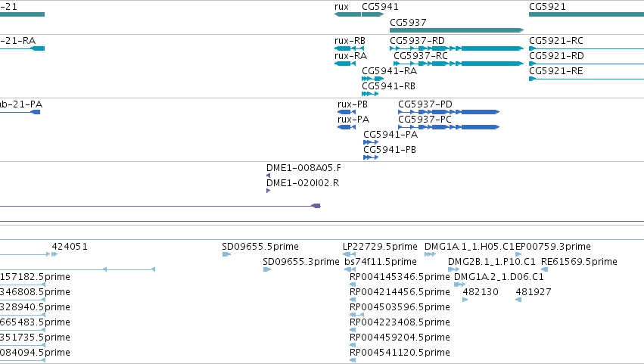Click the EP00759.3prime EST label
644x364 pixels.
pyautogui.click(x=553, y=247)
